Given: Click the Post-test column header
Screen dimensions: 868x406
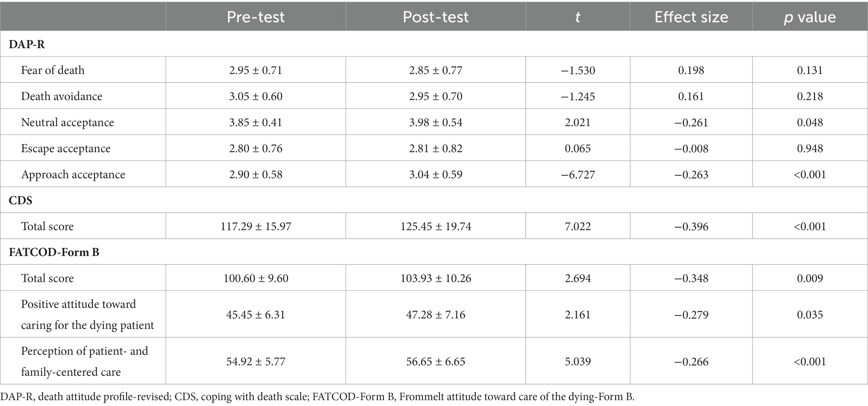Looking at the screenshot, I should click(x=435, y=17).
